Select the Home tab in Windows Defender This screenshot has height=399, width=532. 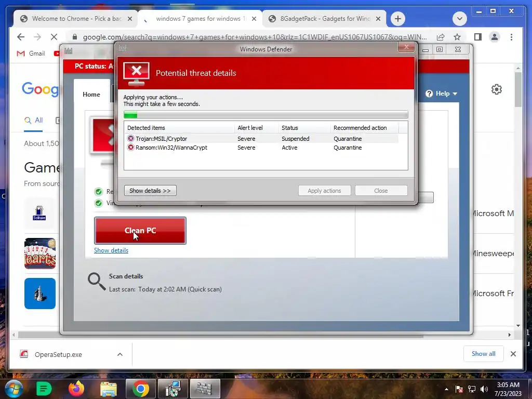click(91, 95)
